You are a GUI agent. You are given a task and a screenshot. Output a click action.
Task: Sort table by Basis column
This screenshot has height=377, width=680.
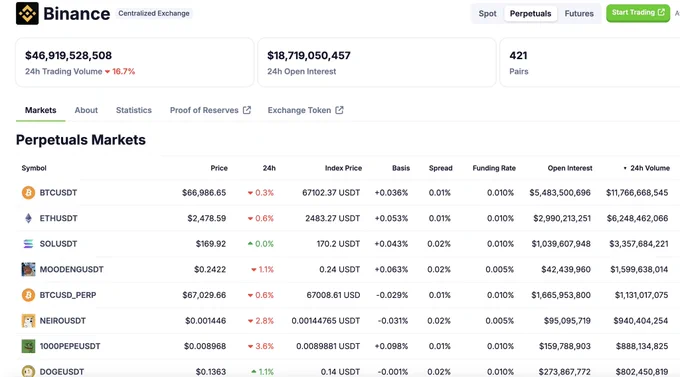pos(401,168)
